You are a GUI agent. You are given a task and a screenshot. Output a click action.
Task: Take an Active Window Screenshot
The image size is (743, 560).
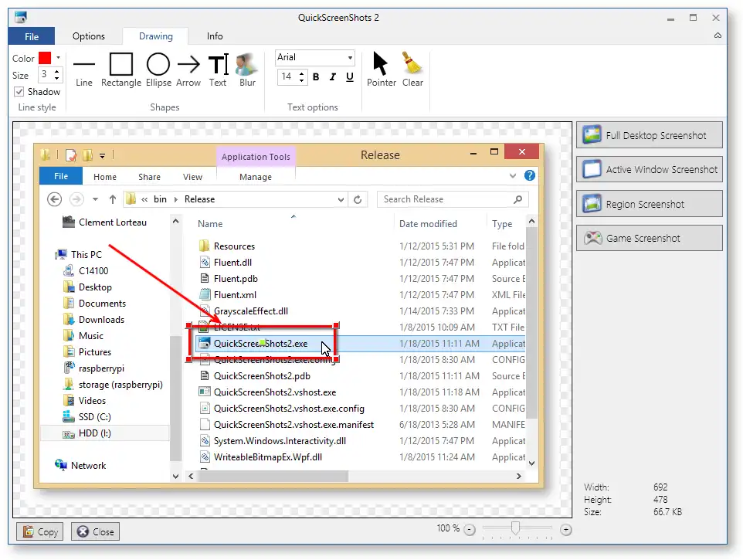(x=650, y=169)
